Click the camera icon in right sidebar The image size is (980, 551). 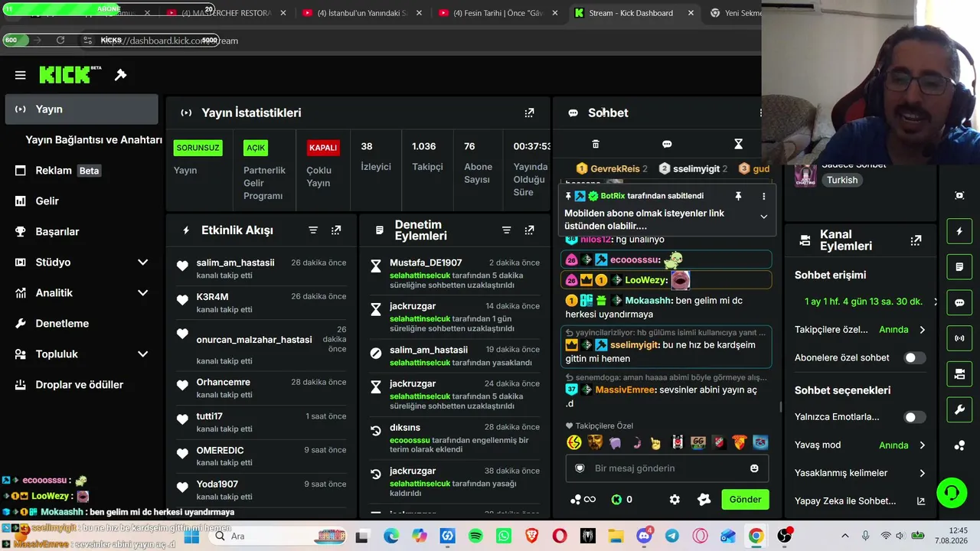959,374
